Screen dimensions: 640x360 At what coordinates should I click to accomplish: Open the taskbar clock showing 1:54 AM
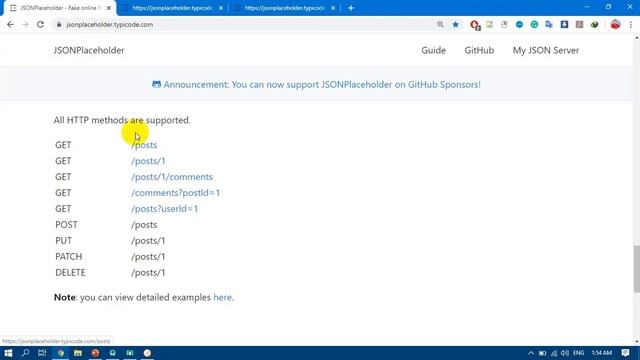coord(602,353)
